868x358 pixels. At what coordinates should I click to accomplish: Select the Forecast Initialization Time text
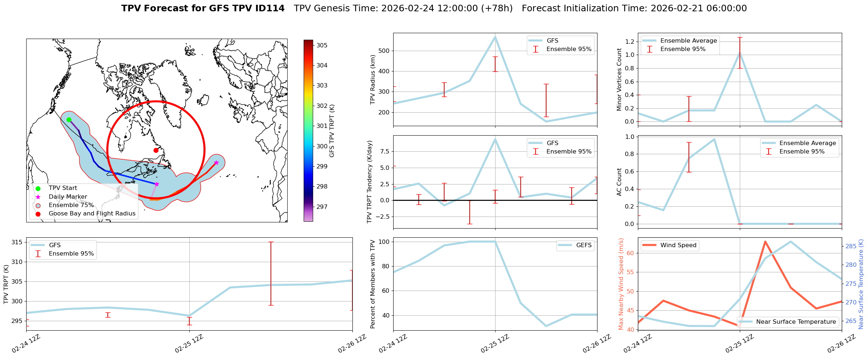click(634, 8)
